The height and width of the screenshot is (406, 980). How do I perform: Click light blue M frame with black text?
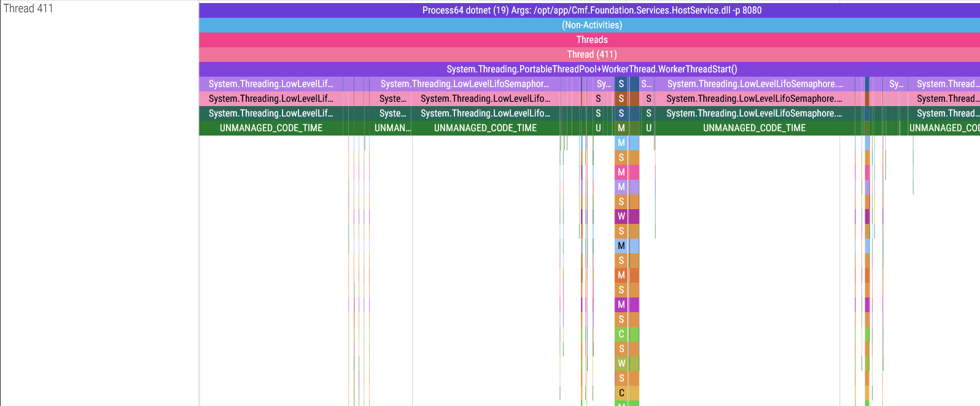click(621, 246)
